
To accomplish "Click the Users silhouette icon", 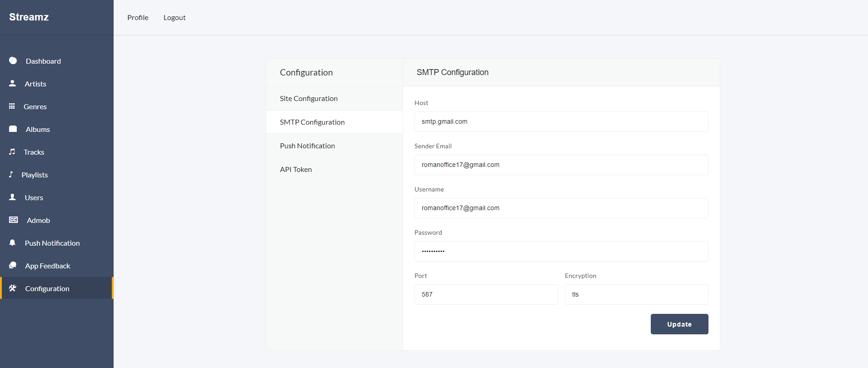I will pos(13,197).
